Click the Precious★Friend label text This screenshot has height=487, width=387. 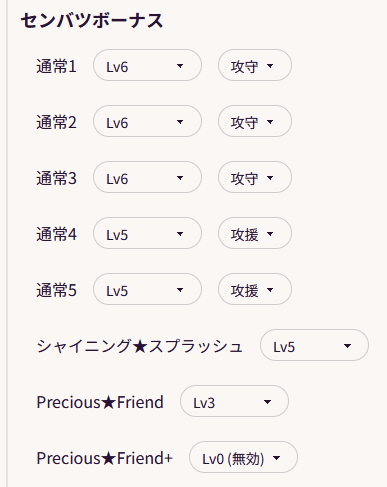point(100,402)
